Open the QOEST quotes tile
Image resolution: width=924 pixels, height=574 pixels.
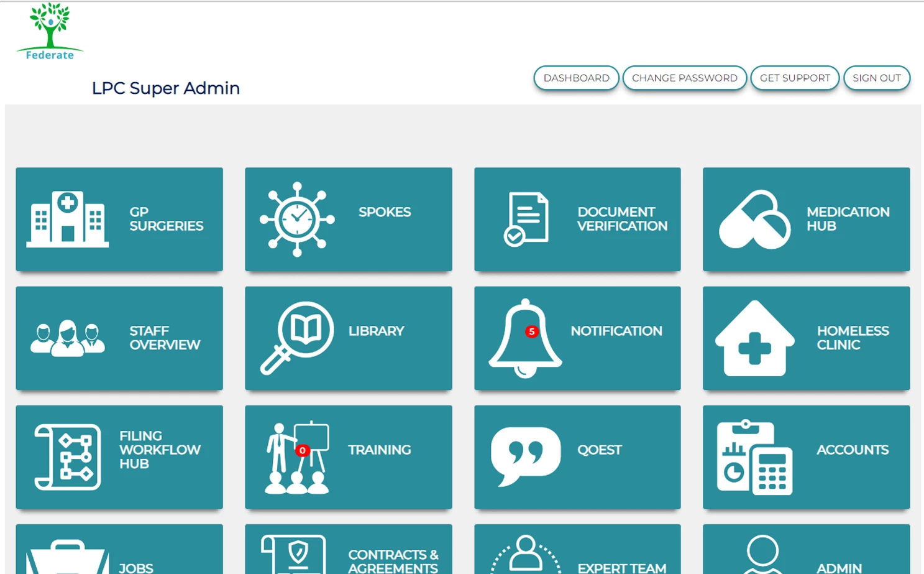577,456
